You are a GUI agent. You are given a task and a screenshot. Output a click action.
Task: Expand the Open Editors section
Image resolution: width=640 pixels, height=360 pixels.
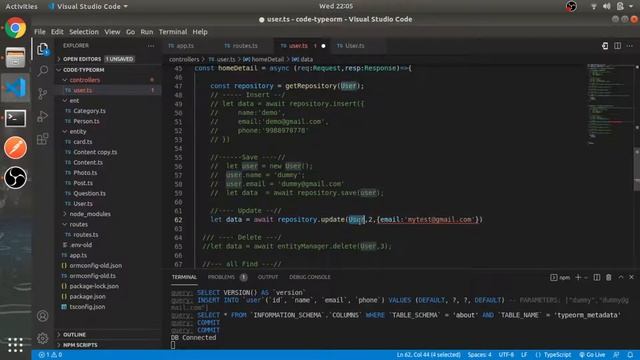109,59
